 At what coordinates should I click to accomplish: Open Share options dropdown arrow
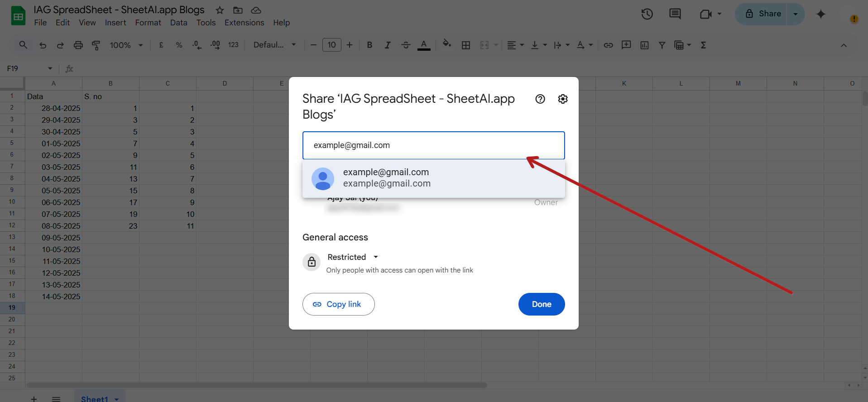pyautogui.click(x=796, y=14)
